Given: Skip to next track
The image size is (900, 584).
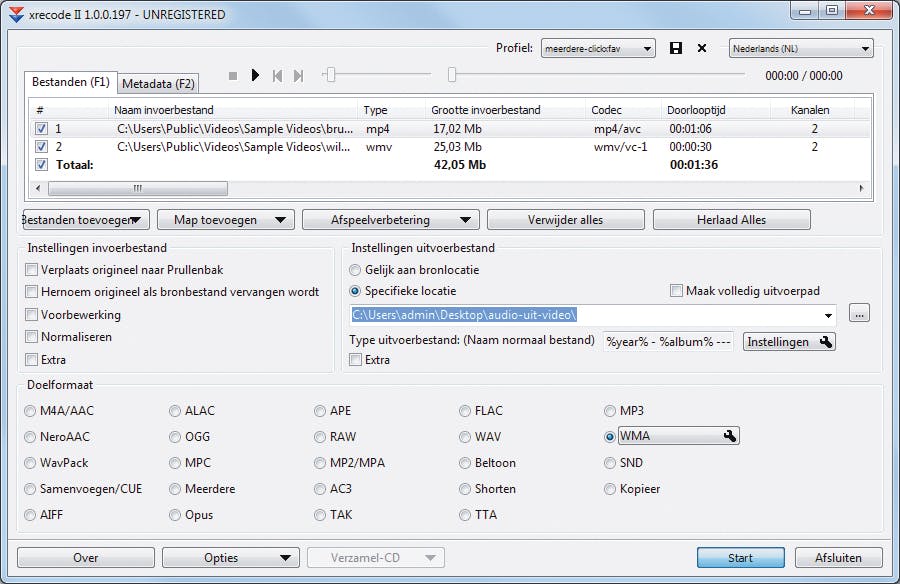Looking at the screenshot, I should point(298,76).
